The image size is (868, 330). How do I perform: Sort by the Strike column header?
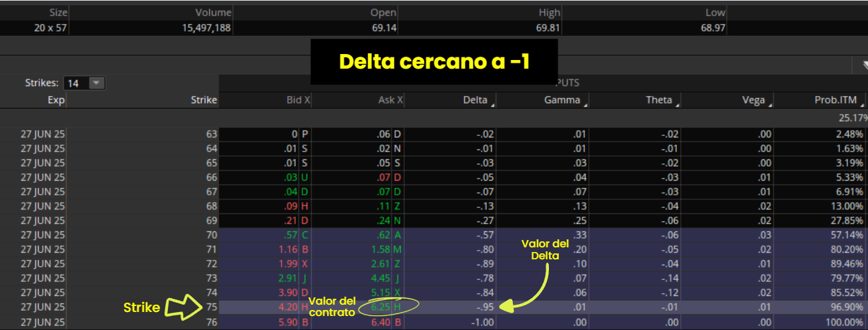point(203,100)
